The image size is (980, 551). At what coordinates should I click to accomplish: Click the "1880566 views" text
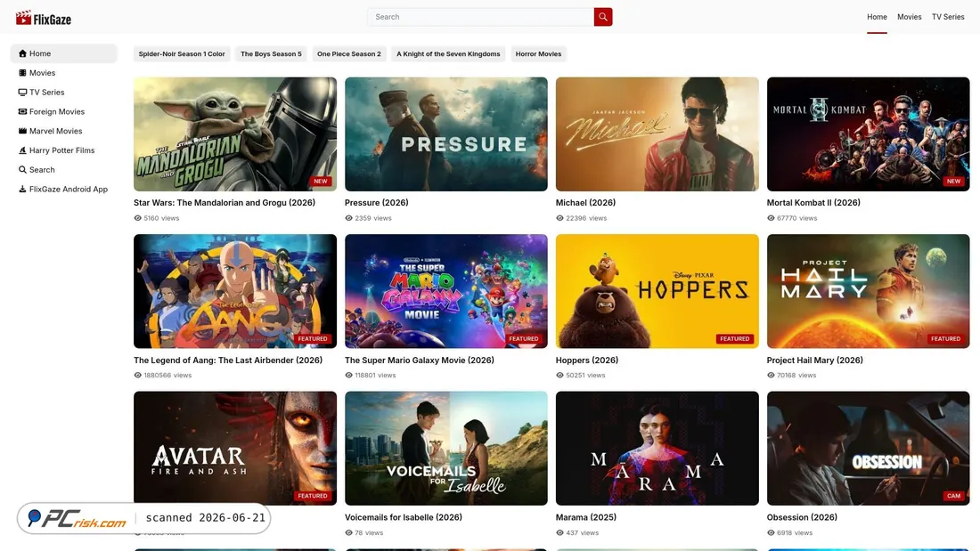click(167, 376)
